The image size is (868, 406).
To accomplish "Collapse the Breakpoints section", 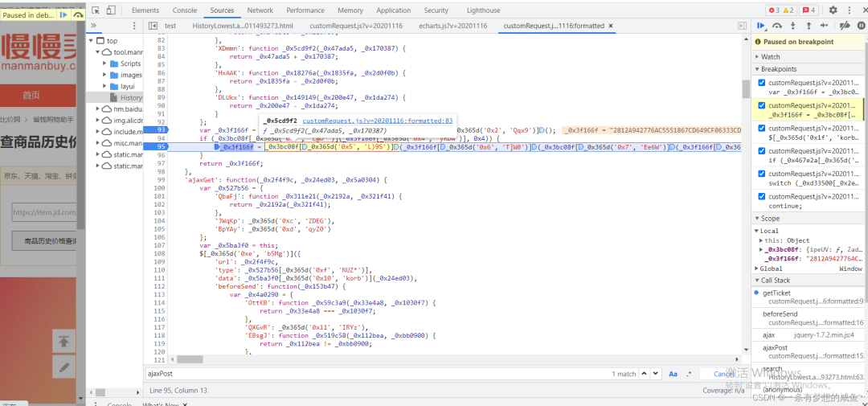I will [778, 69].
